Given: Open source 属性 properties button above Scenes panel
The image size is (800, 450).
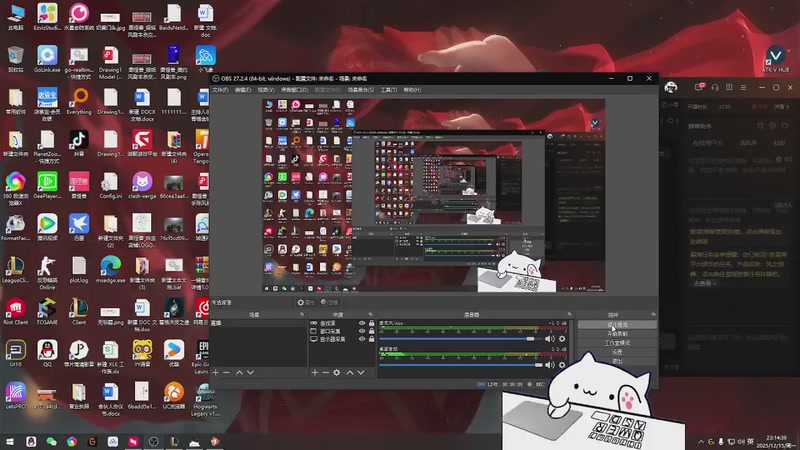Looking at the screenshot, I should pyautogui.click(x=306, y=303).
